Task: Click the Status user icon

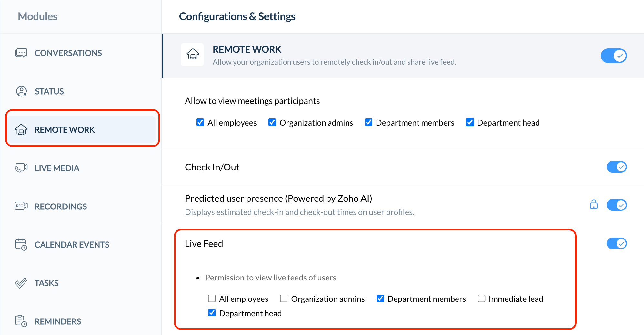Action: [x=21, y=91]
